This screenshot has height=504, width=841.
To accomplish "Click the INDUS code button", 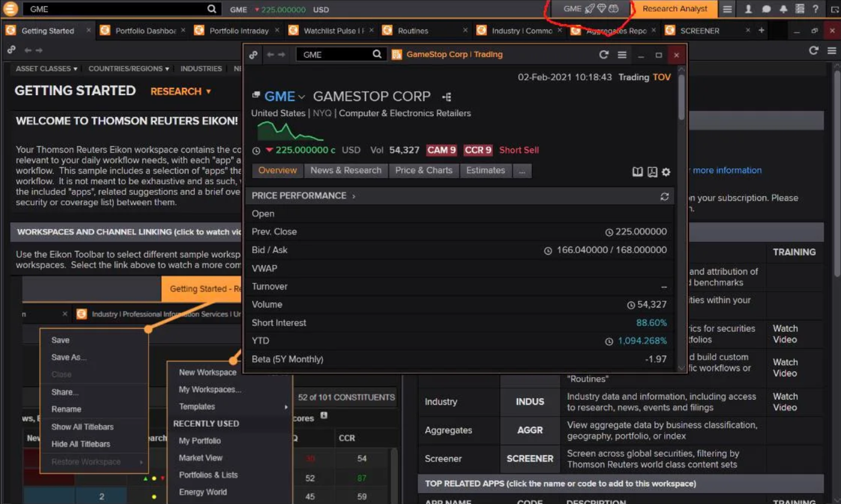I will click(x=530, y=402).
